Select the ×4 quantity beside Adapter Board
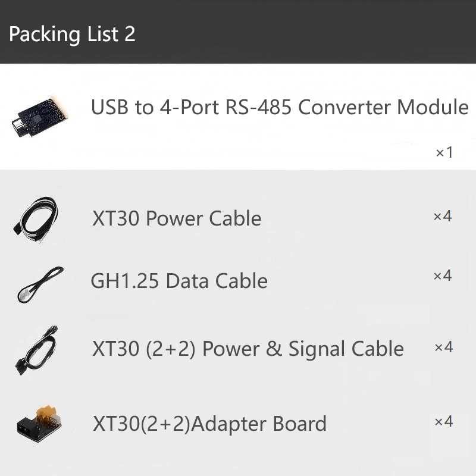 [443, 422]
